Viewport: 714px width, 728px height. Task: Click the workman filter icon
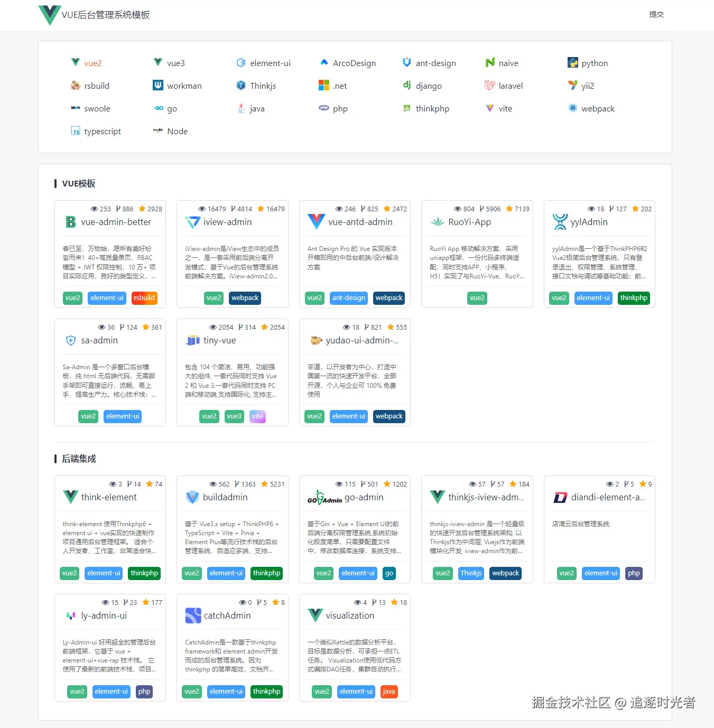pos(158,85)
